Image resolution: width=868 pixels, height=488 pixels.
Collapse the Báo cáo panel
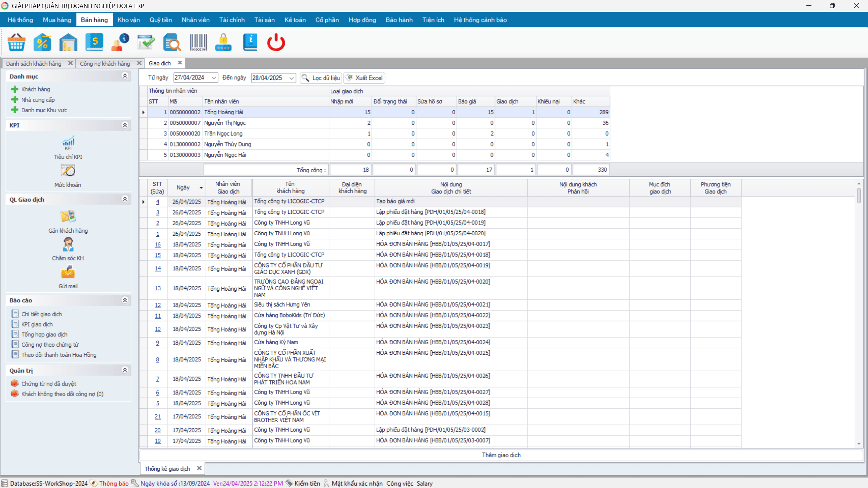pyautogui.click(x=125, y=300)
